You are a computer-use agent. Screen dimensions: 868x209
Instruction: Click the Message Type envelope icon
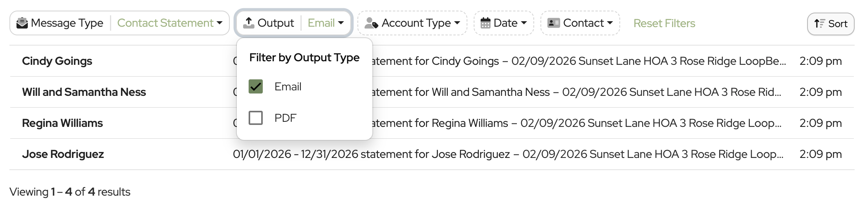point(22,23)
